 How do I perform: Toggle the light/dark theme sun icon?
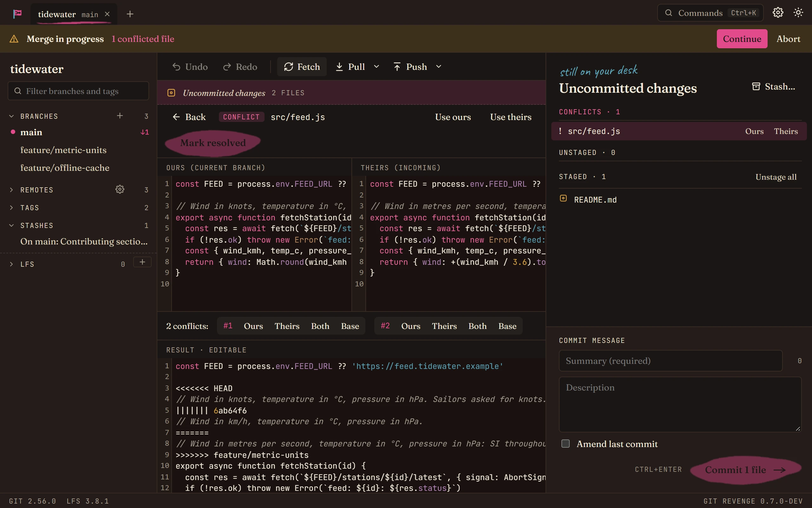click(798, 13)
